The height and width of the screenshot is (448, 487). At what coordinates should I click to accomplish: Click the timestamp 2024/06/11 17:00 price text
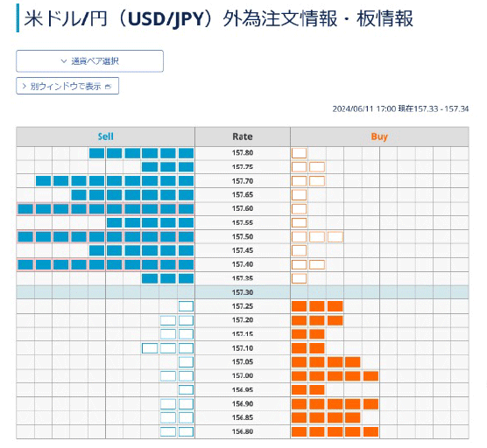click(400, 108)
